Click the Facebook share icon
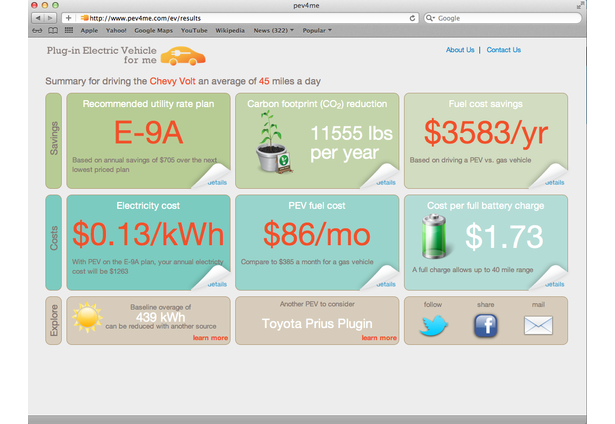Image resolution: width=615 pixels, height=424 pixels. tap(486, 326)
